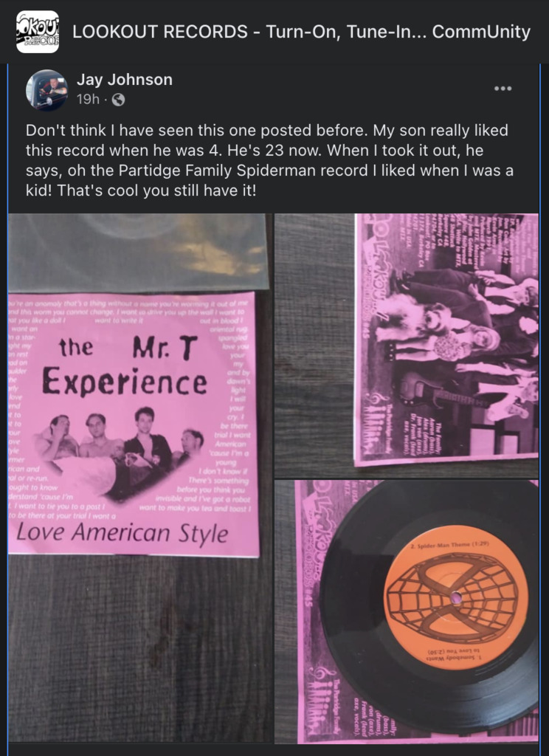Tap the Love American Style text
The width and height of the screenshot is (549, 756).
(x=122, y=533)
